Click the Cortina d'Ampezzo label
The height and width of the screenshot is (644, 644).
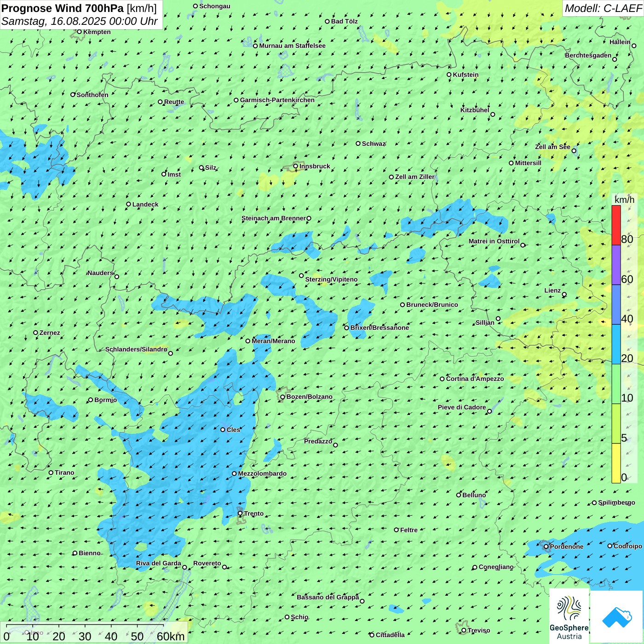(x=475, y=379)
